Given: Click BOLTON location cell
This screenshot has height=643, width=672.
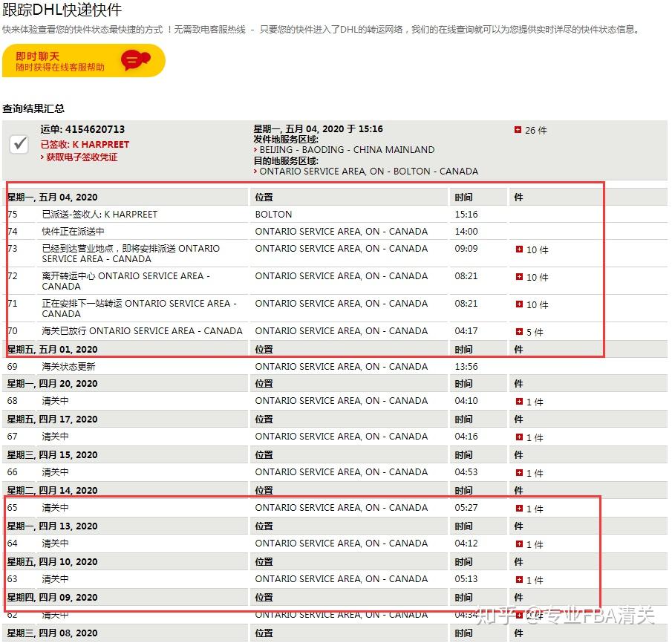Looking at the screenshot, I should (273, 214).
